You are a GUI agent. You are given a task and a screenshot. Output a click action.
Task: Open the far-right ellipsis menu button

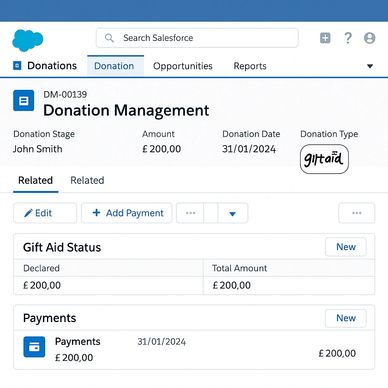click(x=357, y=213)
